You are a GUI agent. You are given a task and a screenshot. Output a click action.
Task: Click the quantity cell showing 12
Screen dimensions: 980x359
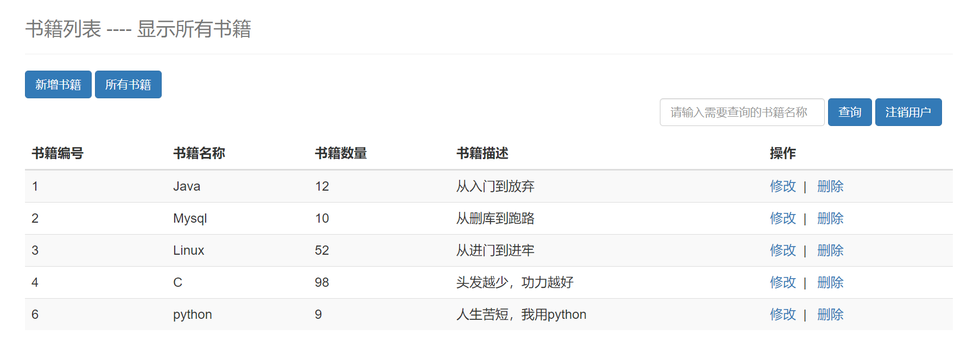[322, 186]
